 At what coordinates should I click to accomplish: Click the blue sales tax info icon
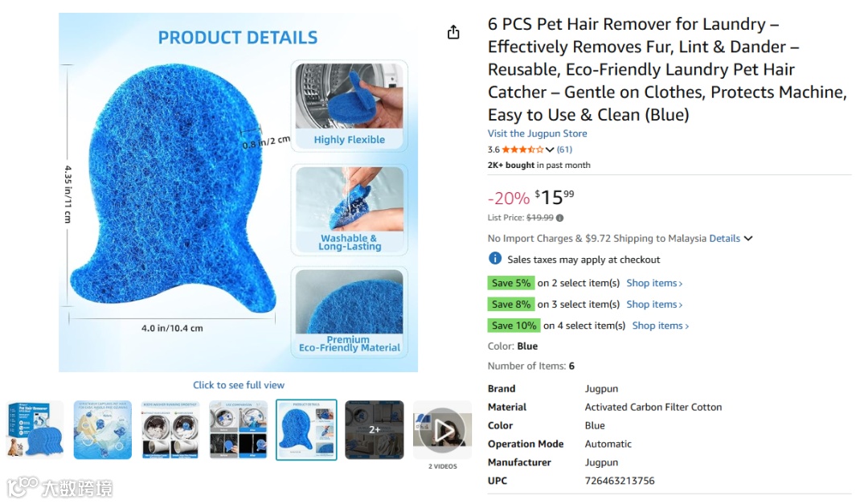tap(495, 259)
